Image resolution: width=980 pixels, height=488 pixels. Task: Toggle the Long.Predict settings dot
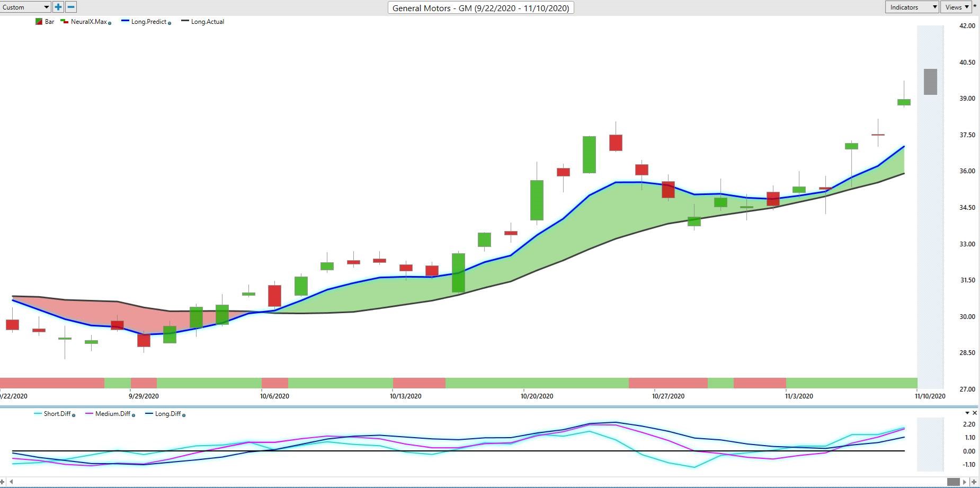click(170, 23)
